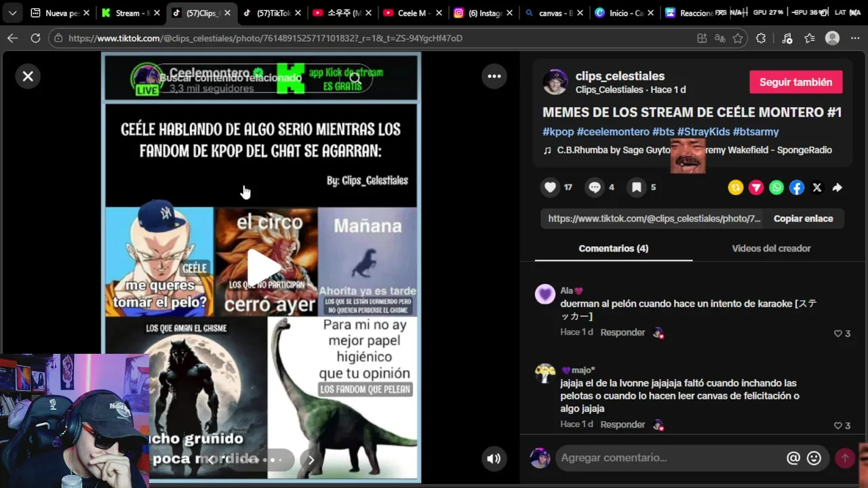Open clips_celestiales profile avatar

555,82
